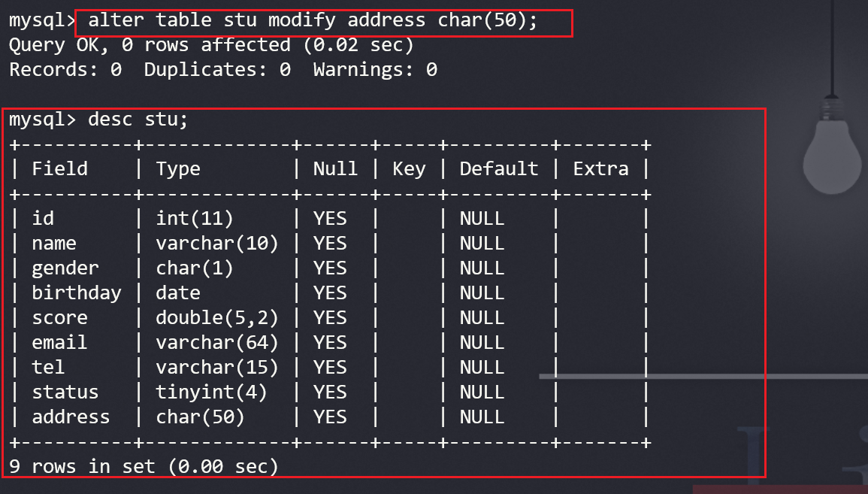Click the 'char(50)' type in the table
The height and width of the screenshot is (494, 868).
coord(200,417)
